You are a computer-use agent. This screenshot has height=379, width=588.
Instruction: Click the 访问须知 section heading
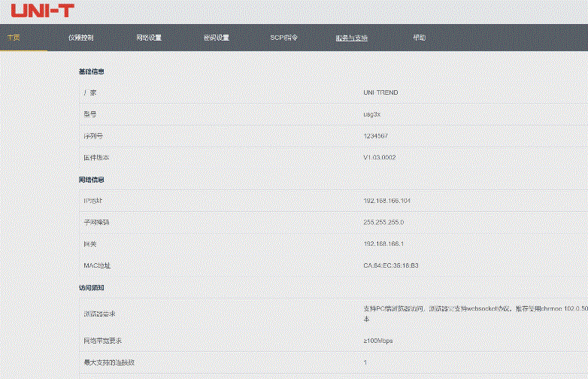pos(91,287)
